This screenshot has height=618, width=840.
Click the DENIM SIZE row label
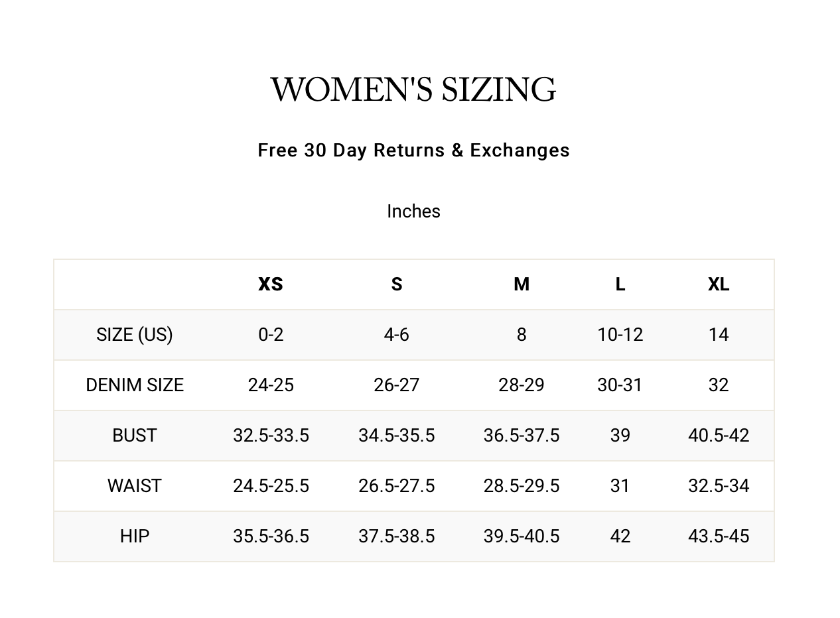pos(135,385)
